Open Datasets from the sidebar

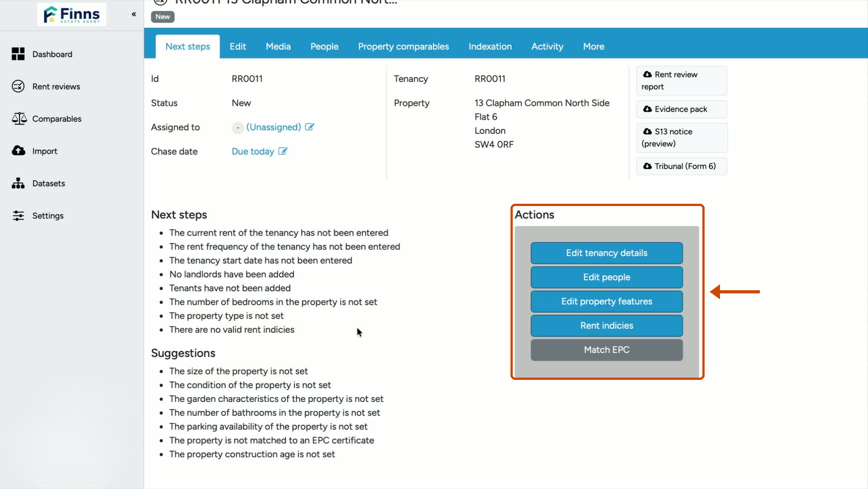coord(48,183)
